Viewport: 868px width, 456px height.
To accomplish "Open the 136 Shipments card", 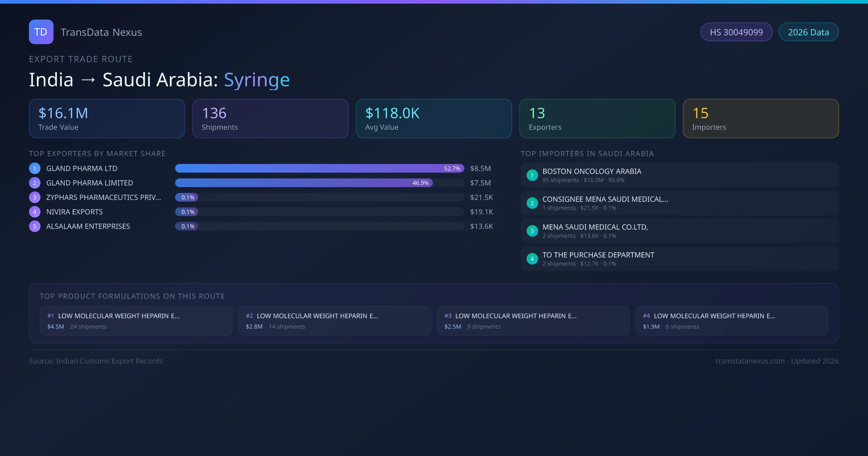I will pyautogui.click(x=270, y=119).
